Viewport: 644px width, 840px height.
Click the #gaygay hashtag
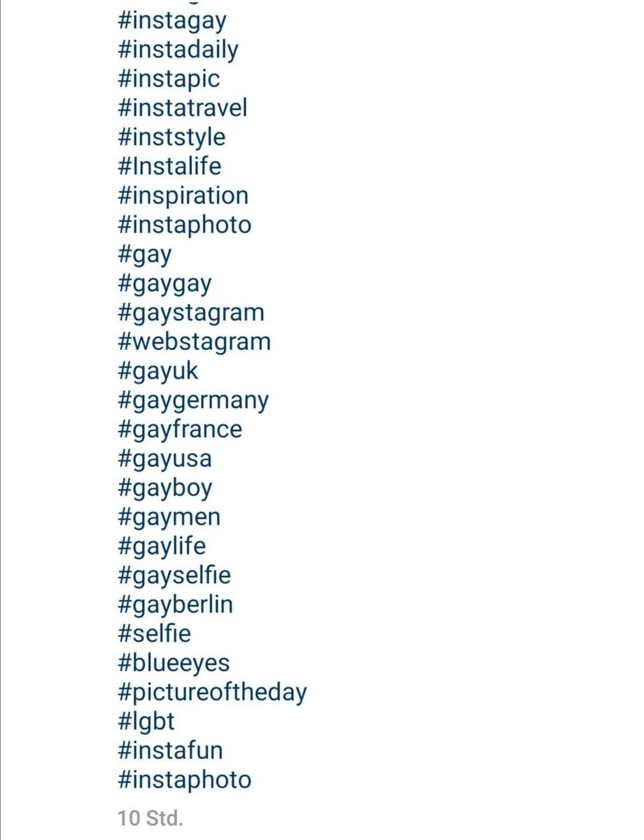click(x=164, y=285)
